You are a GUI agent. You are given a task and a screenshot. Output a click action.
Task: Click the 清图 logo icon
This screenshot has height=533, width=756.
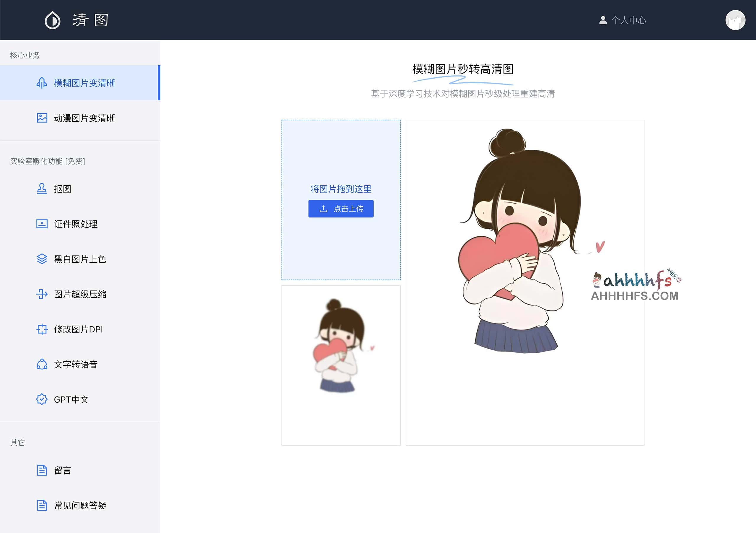52,20
